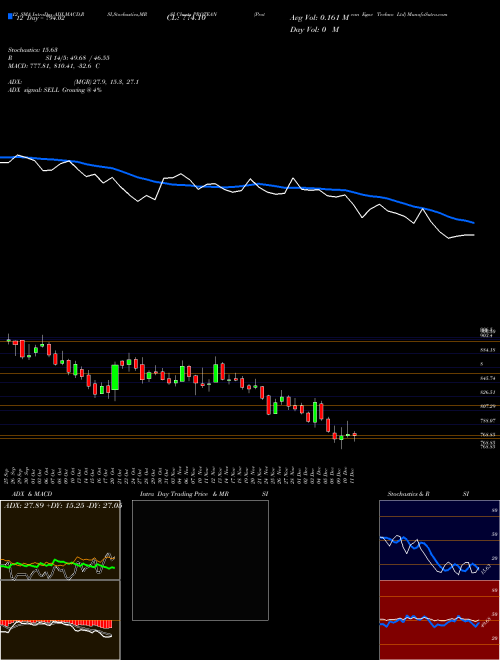Click the 807.29 price axis label
The height and width of the screenshot is (660, 500).
click(488, 406)
